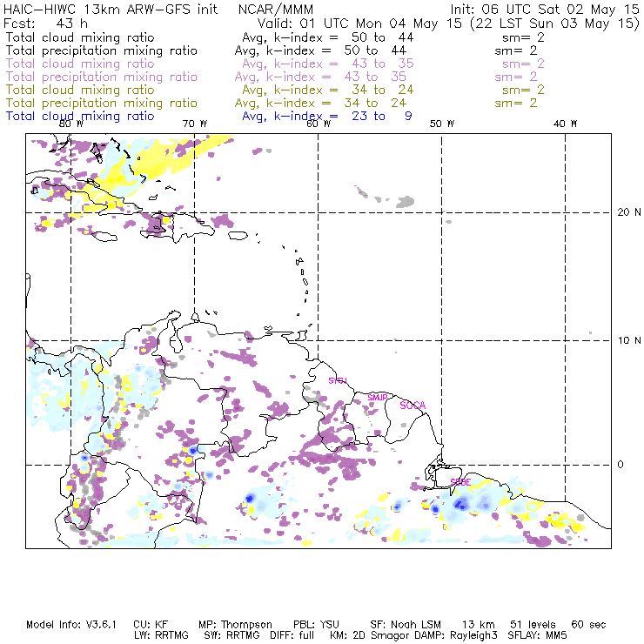Click the '0' equator latitude label
Viewport: 644px width, 644px height.
[621, 465]
